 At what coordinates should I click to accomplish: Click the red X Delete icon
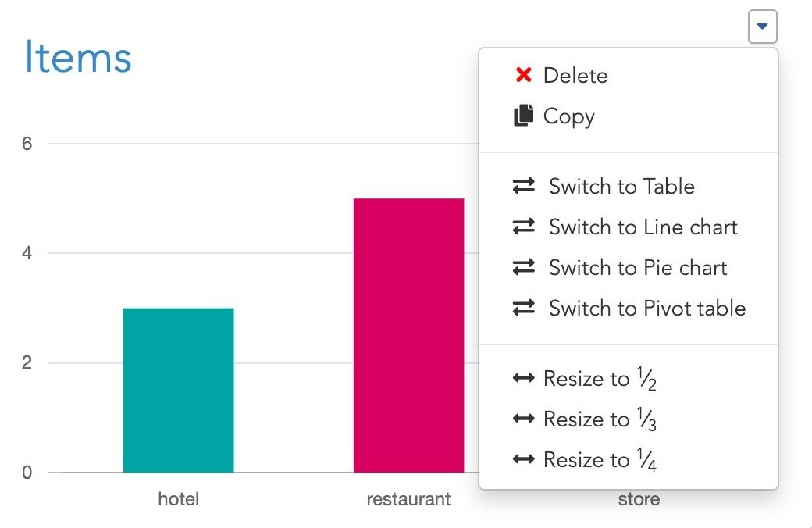pos(524,75)
